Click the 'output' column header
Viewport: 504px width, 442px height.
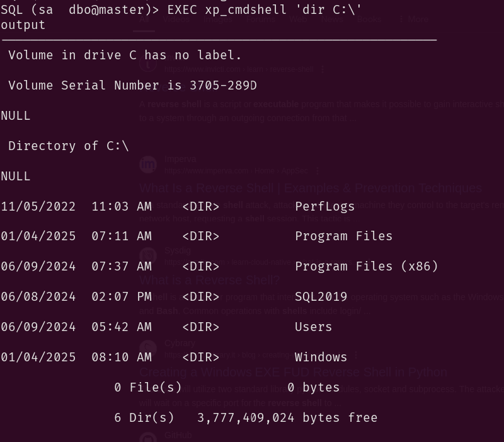[23, 25]
